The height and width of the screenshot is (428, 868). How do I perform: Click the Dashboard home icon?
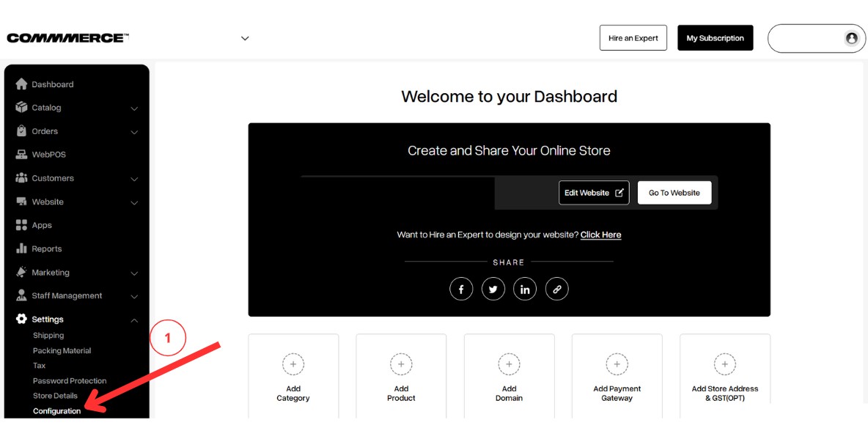point(21,84)
